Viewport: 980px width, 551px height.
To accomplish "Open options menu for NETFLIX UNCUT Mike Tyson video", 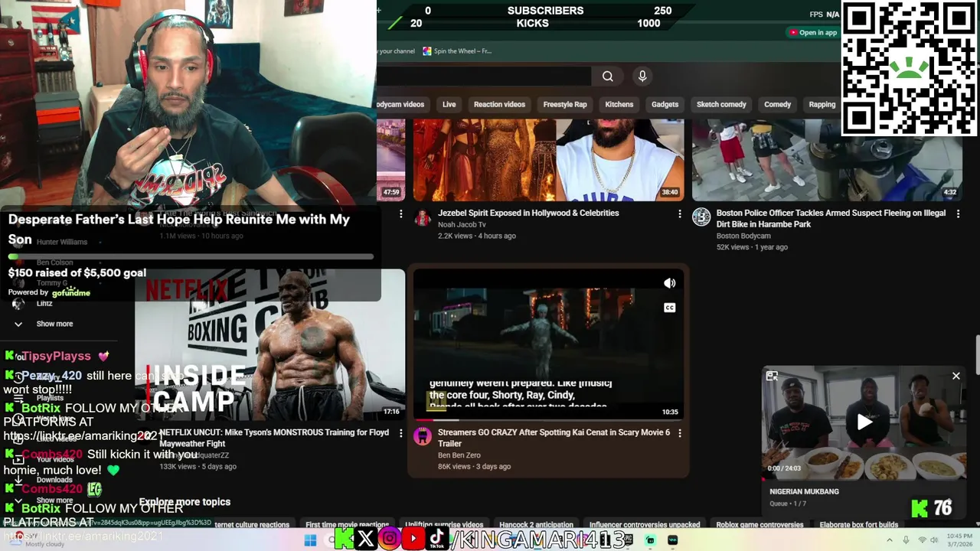I will (400, 433).
